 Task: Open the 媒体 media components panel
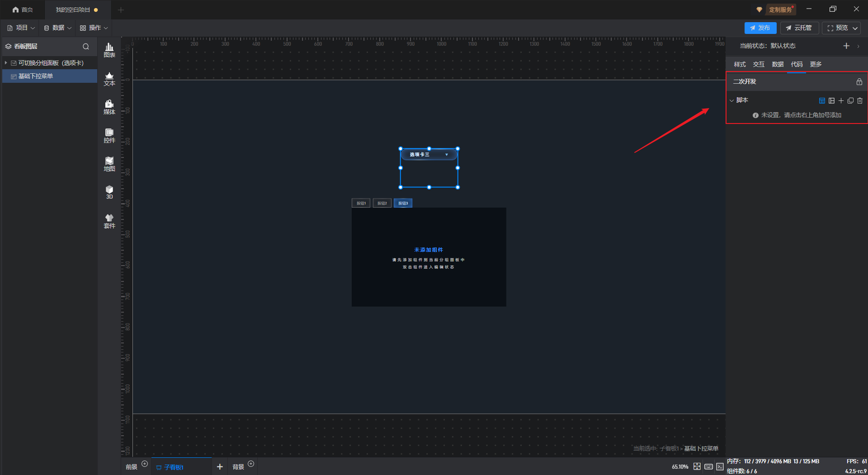tap(109, 107)
